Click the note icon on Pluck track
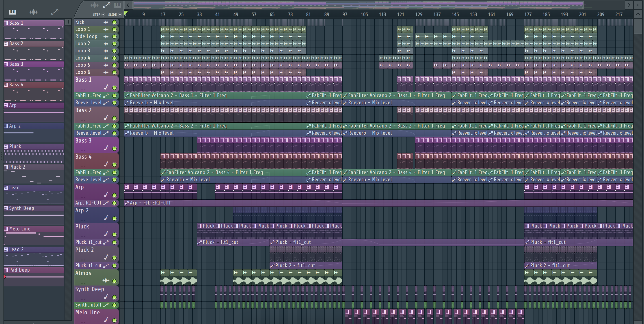Image resolution: width=644 pixels, height=324 pixels. coord(106,234)
